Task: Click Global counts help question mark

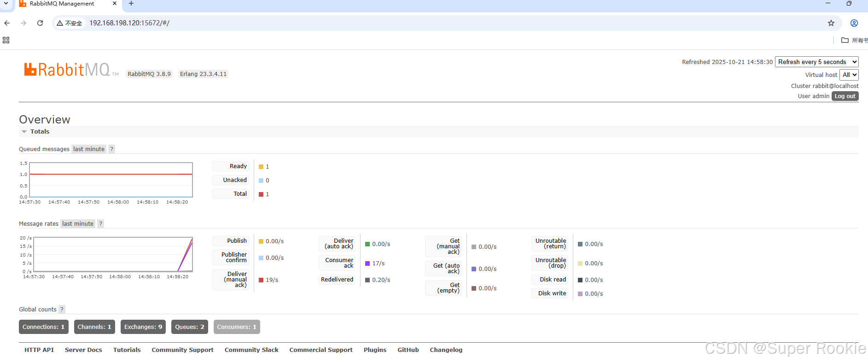Action: pyautogui.click(x=62, y=310)
